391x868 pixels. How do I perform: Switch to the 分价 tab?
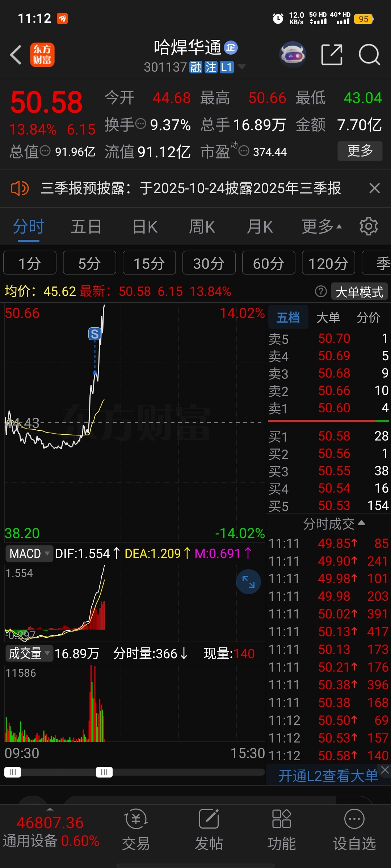tap(369, 317)
